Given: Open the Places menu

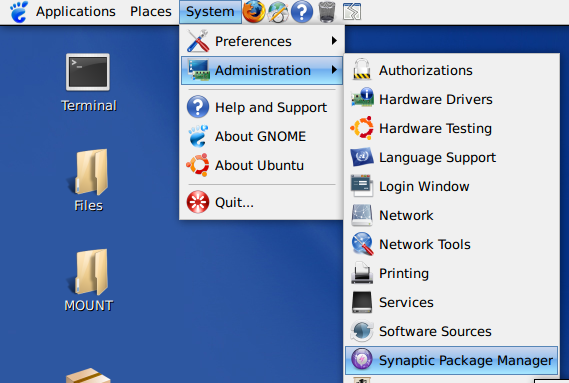Looking at the screenshot, I should pyautogui.click(x=151, y=12).
